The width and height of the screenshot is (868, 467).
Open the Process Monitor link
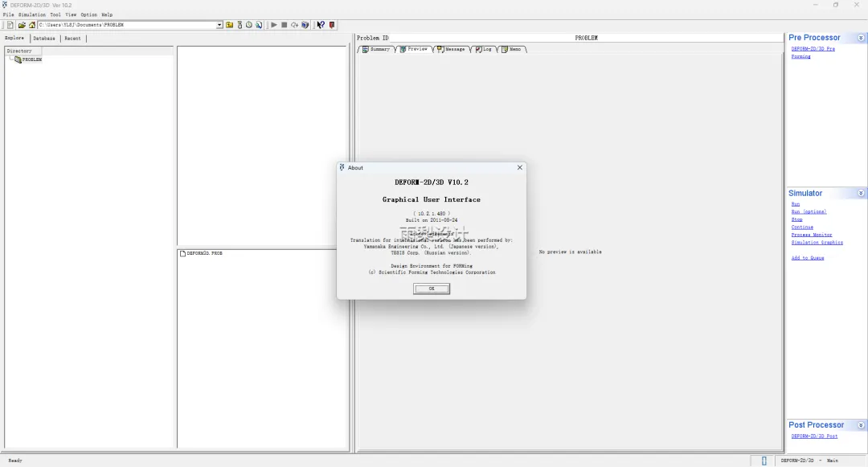812,236
